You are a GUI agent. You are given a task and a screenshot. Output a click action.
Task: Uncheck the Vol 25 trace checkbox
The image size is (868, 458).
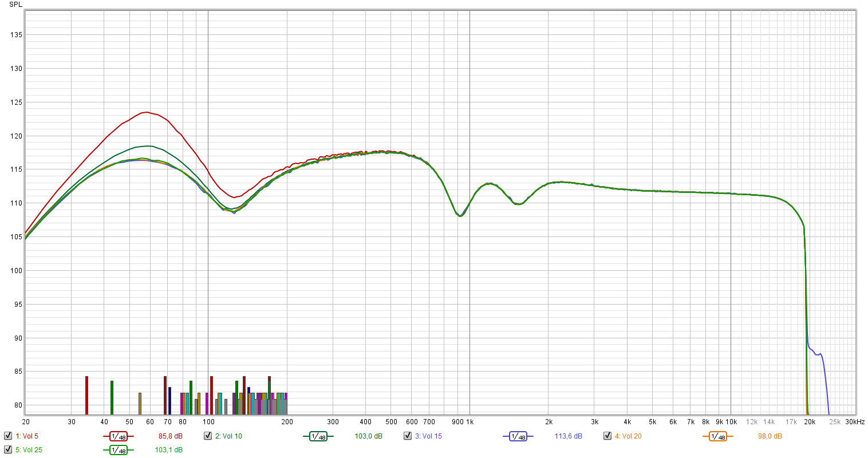8,449
